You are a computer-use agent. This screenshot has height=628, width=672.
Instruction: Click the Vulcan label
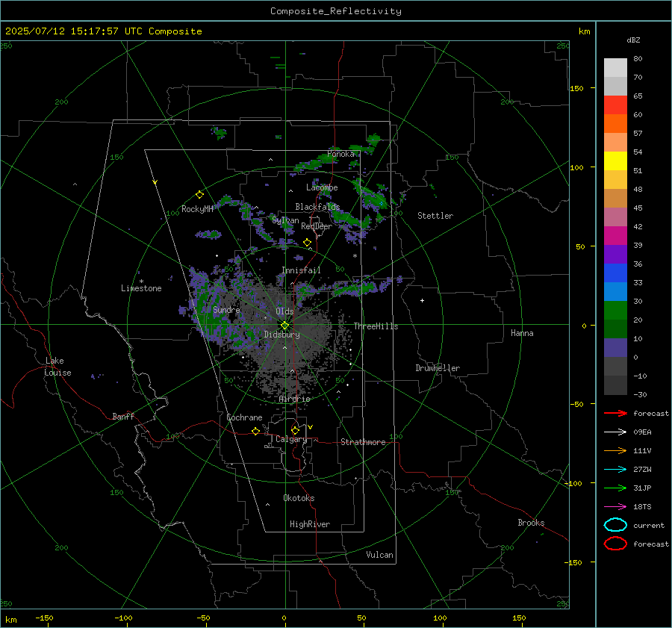click(379, 555)
